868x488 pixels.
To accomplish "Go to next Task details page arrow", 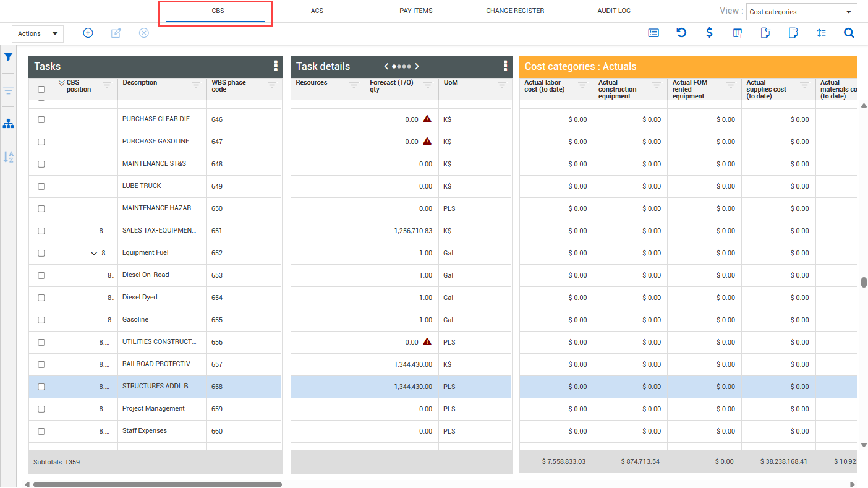I will click(x=417, y=66).
